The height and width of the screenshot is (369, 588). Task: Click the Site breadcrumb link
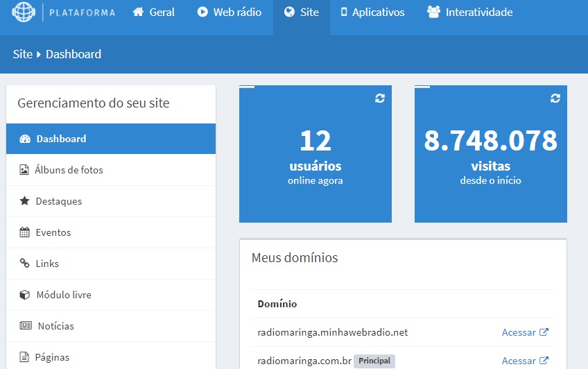coord(23,54)
